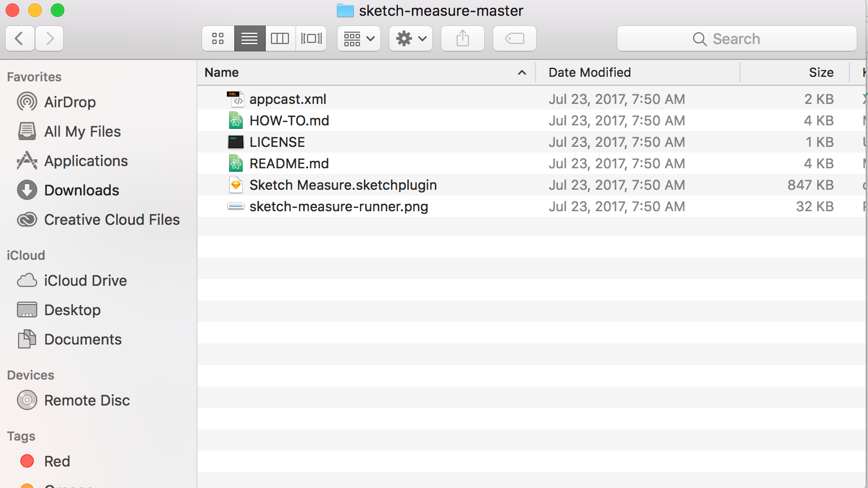This screenshot has width=868, height=488.
Task: Click the Search field
Action: (737, 38)
